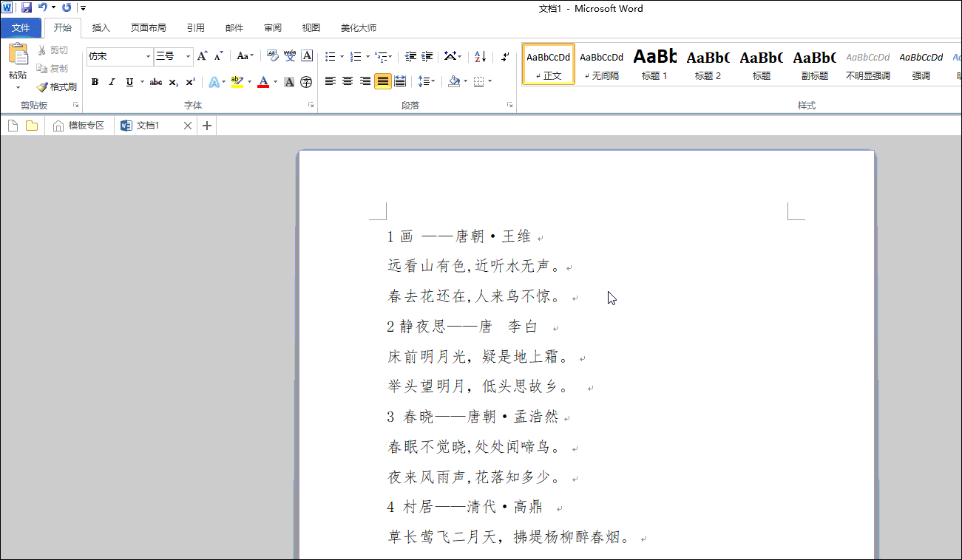Highlight text with yellow color

(237, 81)
